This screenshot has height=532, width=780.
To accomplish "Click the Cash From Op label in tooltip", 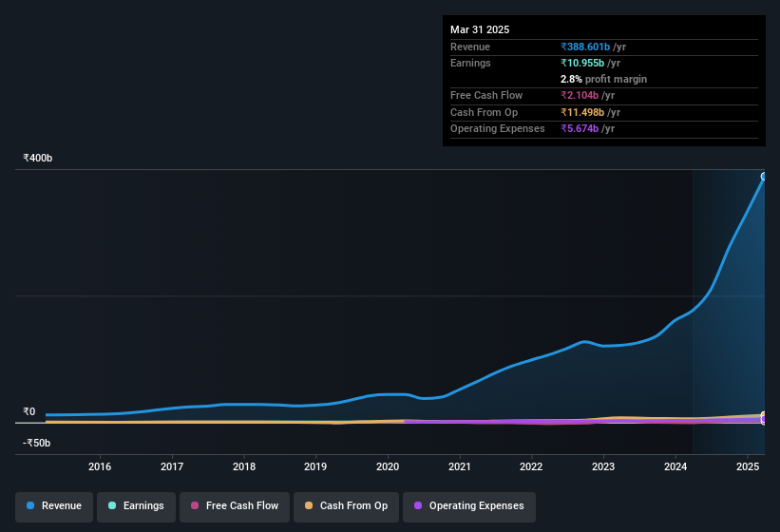I will (x=484, y=112).
